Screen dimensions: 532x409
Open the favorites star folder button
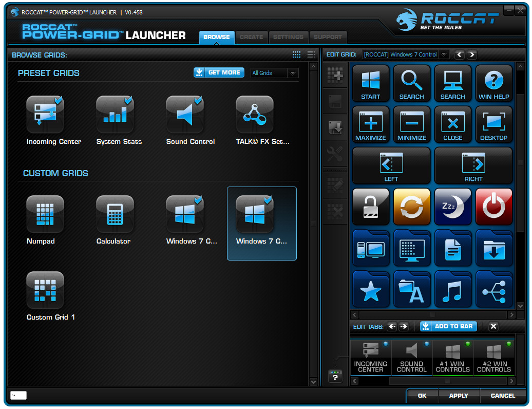[x=371, y=289]
